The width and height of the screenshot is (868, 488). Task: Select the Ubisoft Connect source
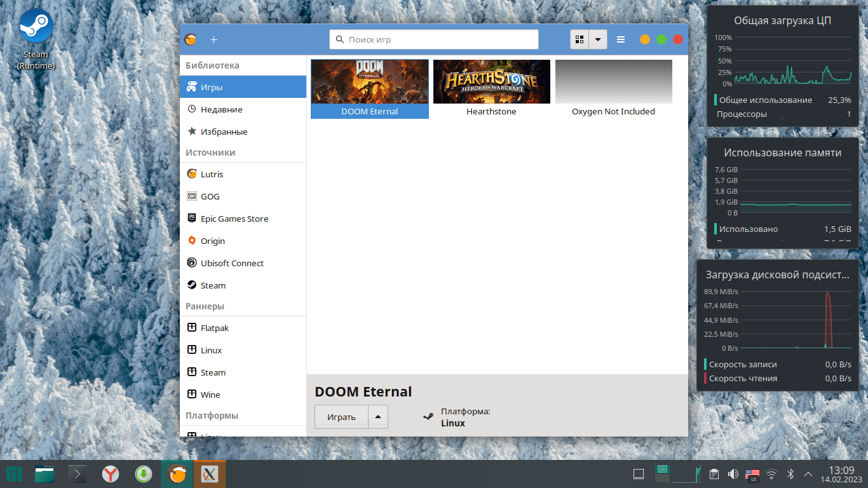tap(243, 263)
